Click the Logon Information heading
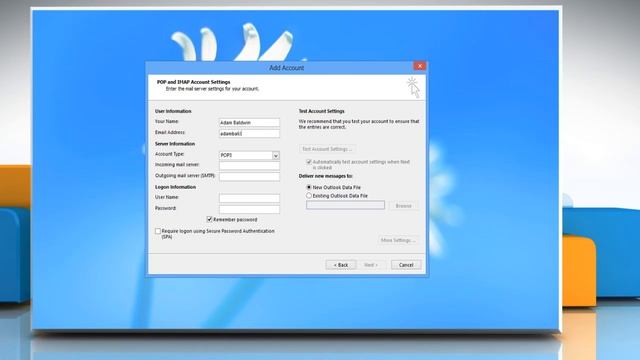640x360 pixels. click(175, 187)
